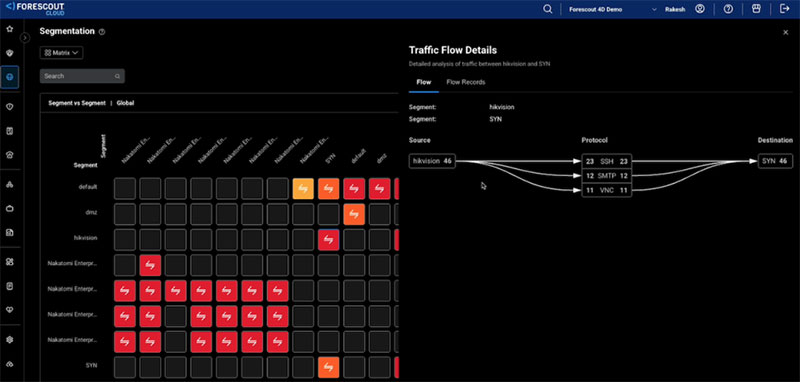Click the magnifier icon inside the Search field
The image size is (800, 382).
coord(117,76)
